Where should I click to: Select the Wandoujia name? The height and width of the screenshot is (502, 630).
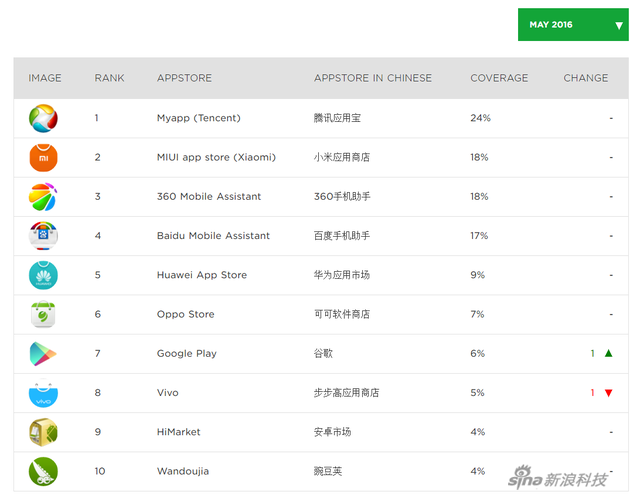click(x=183, y=471)
